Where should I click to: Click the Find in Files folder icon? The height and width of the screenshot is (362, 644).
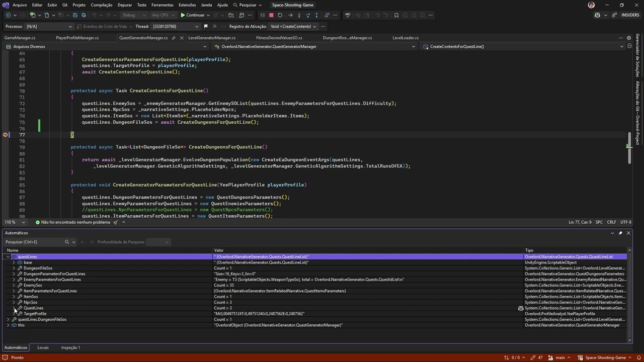231,15
